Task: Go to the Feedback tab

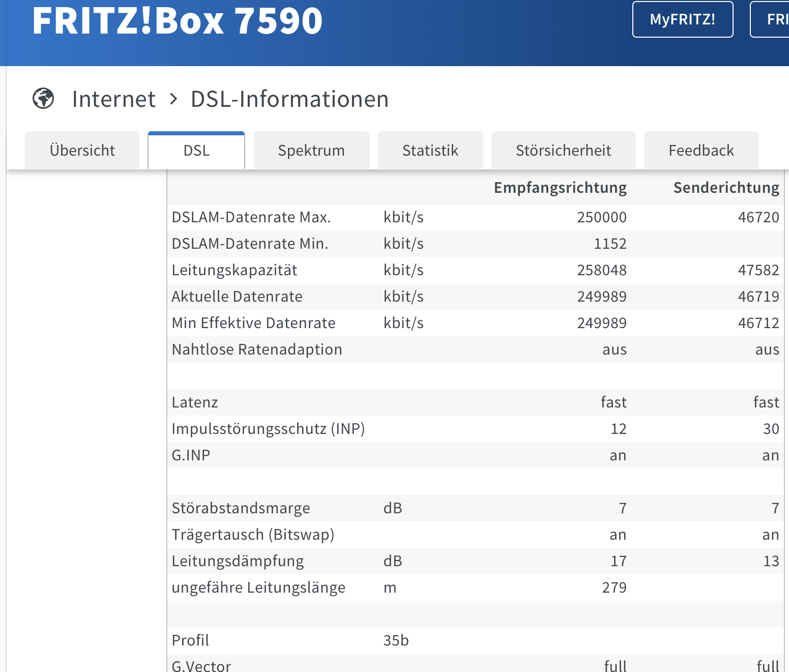Action: [x=701, y=150]
